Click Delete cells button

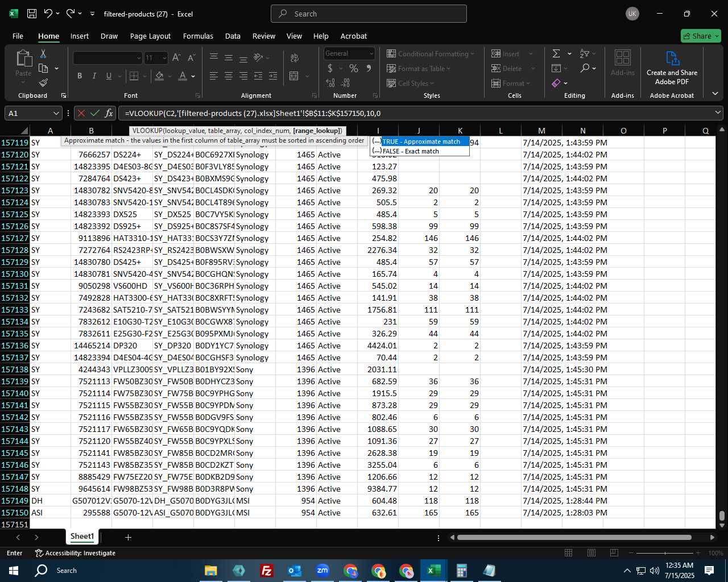(x=507, y=68)
